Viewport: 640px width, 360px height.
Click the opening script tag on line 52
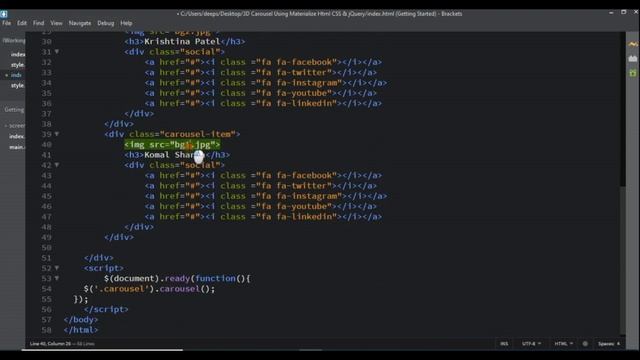pos(104,268)
